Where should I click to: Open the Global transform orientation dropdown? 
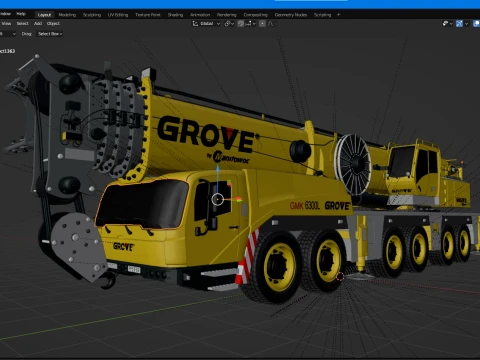[x=206, y=24]
